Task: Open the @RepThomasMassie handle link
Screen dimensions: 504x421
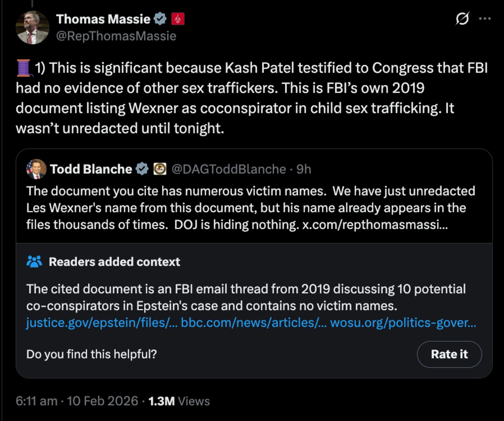Action: pyautogui.click(x=116, y=36)
